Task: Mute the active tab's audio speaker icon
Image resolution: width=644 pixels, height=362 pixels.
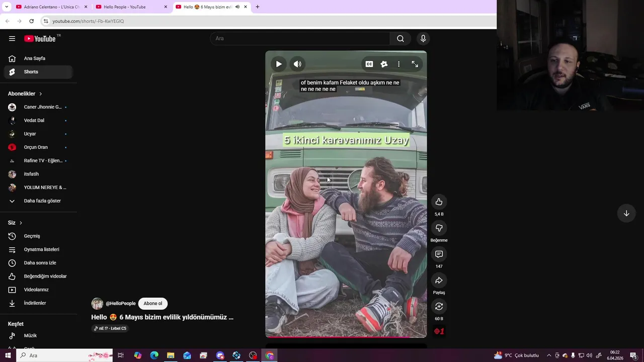Action: point(237,7)
